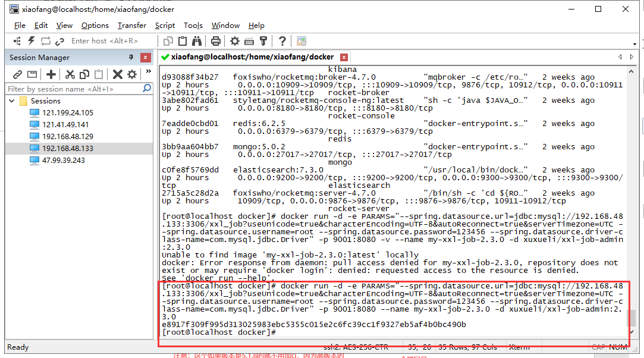Create a new session with the plus icon
644x358 pixels.
(51, 74)
